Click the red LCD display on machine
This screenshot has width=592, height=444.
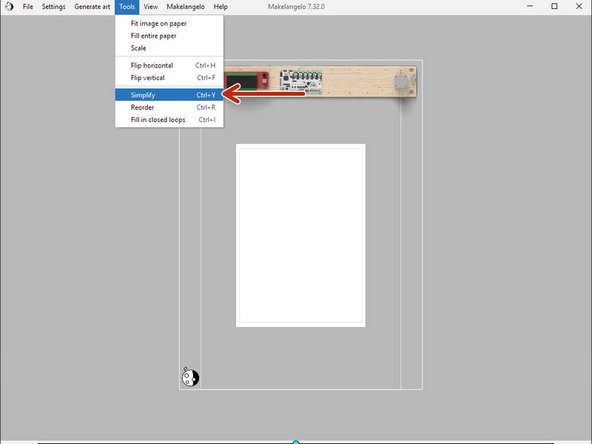[x=247, y=81]
